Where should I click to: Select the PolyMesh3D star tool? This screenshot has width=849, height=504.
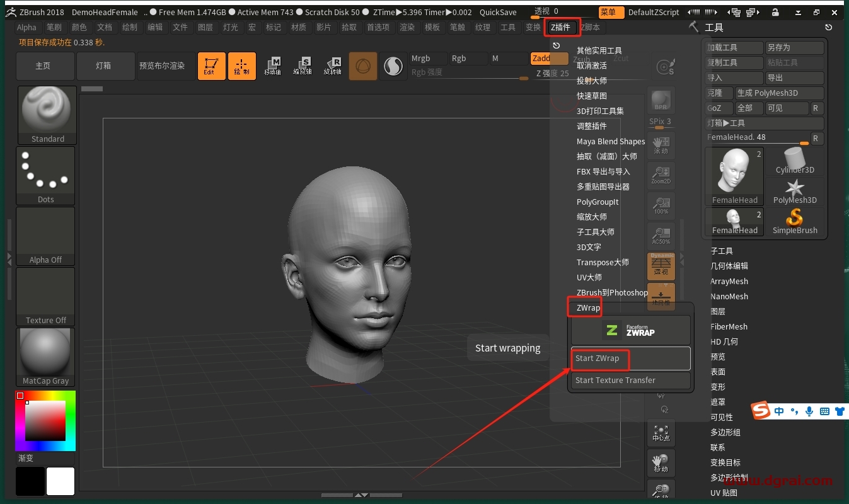[795, 192]
